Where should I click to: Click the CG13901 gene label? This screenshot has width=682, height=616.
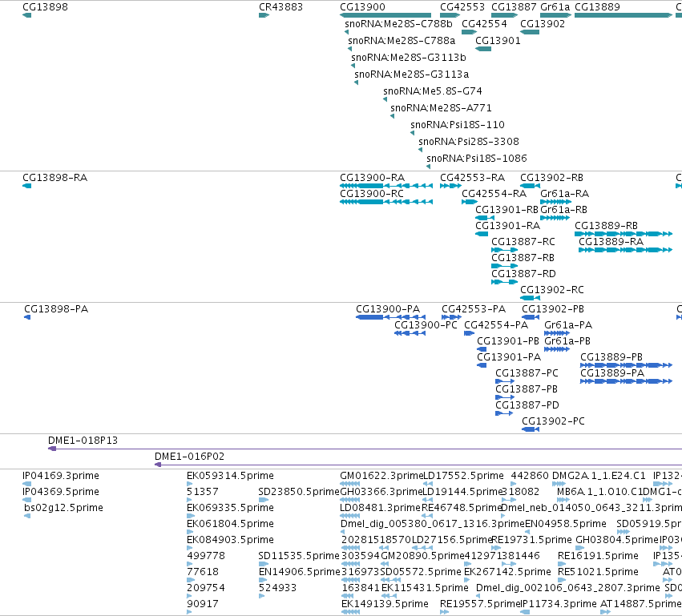[x=498, y=41]
